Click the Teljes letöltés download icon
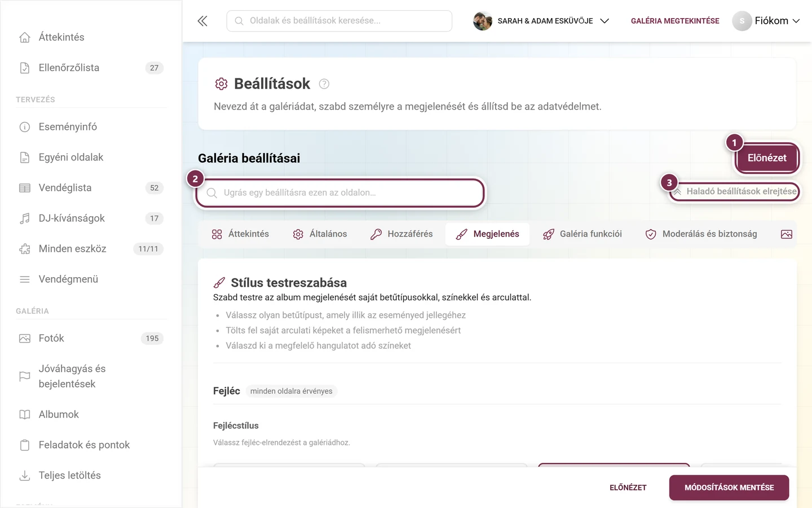Viewport: 812px width, 508px height. [25, 476]
